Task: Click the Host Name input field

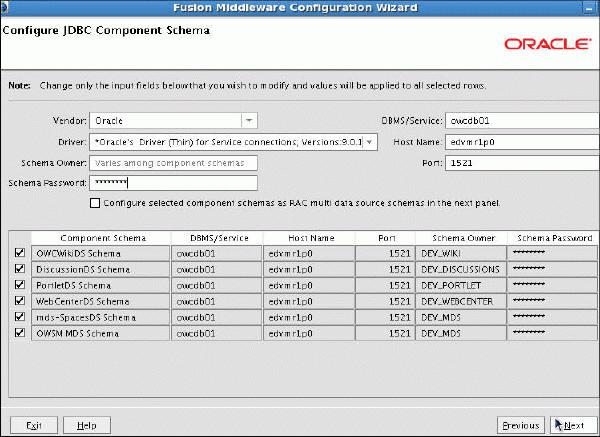Action: 522,142
